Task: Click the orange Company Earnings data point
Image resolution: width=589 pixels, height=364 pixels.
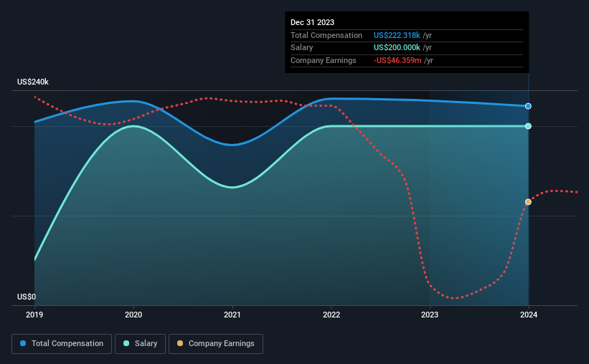Action: tap(528, 202)
